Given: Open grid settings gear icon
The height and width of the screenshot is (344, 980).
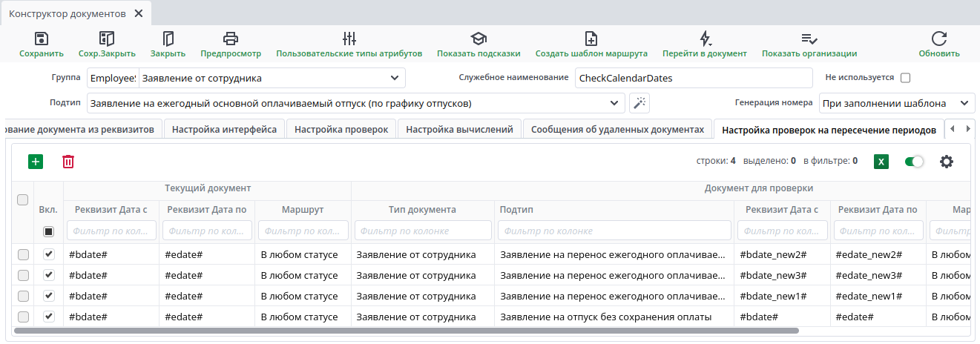Looking at the screenshot, I should (x=947, y=161).
